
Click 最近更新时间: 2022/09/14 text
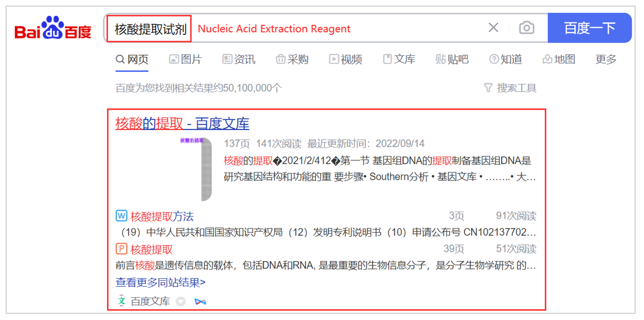(366, 144)
